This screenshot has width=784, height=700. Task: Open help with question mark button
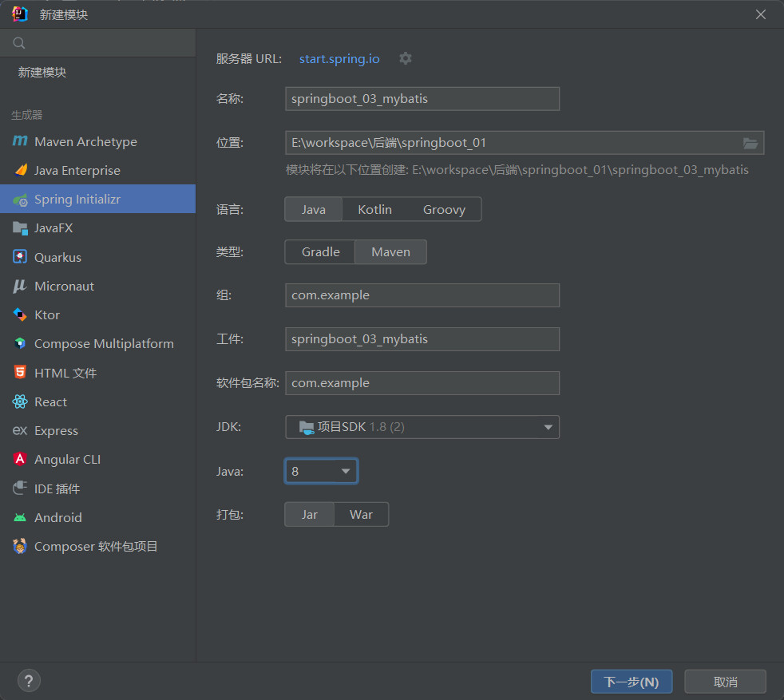point(29,681)
